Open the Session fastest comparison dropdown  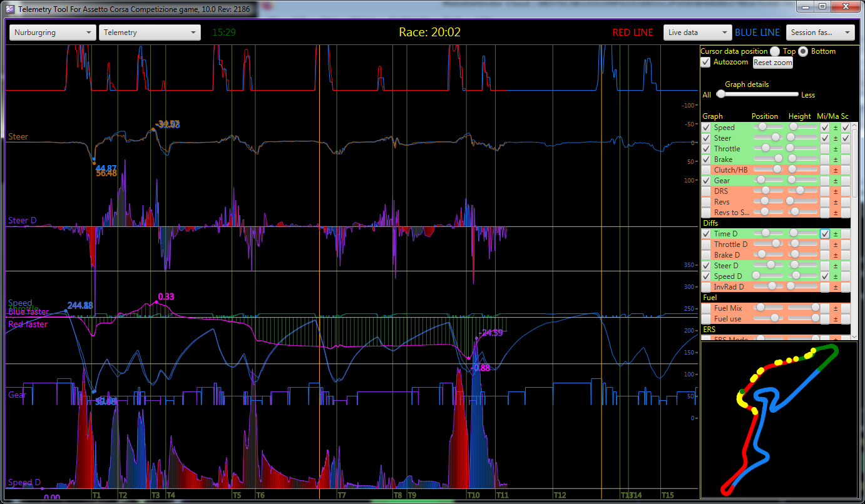click(820, 32)
